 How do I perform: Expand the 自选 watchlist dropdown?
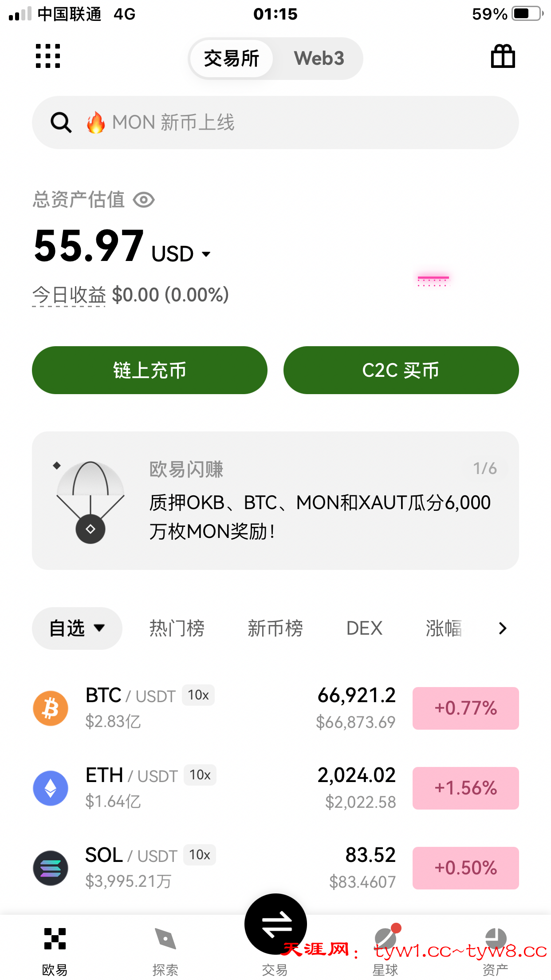pyautogui.click(x=77, y=628)
